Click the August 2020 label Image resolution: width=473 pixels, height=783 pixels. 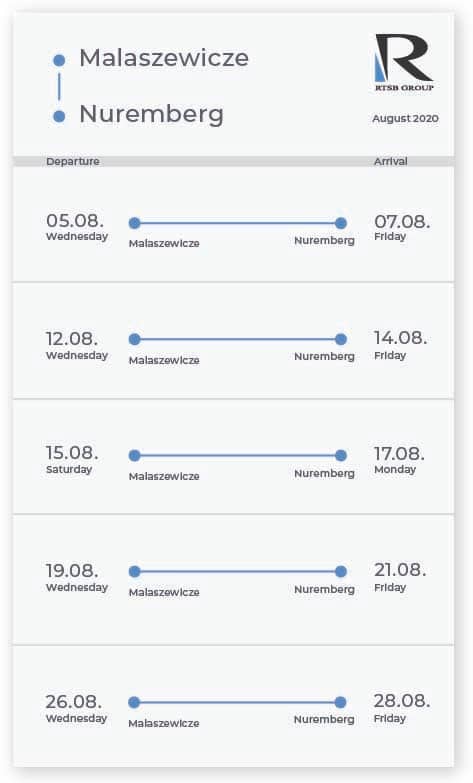pos(406,118)
